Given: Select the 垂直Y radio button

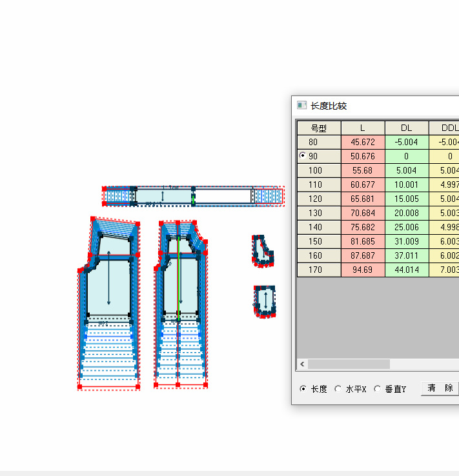Looking at the screenshot, I should coord(377,388).
